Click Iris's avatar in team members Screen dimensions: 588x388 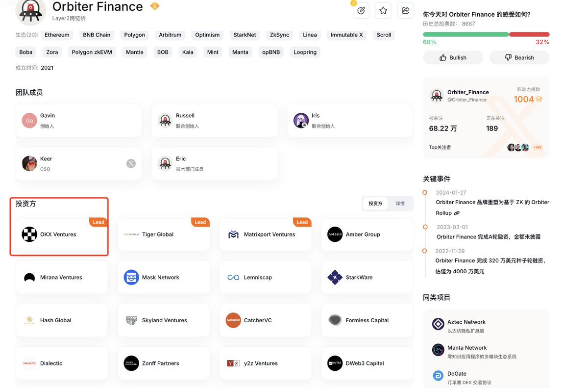click(301, 120)
